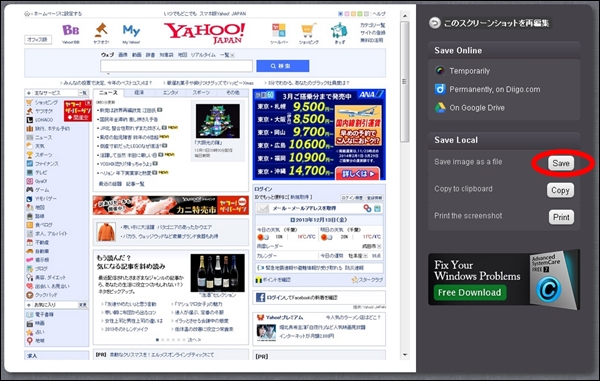Click the ファイナンス icon in sidebar
This screenshot has height=381, width=600.
pyautogui.click(x=29, y=164)
